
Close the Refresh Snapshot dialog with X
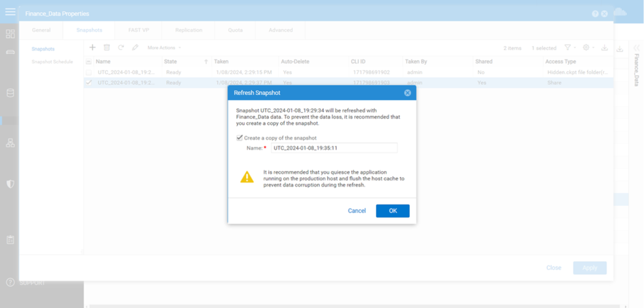(407, 93)
